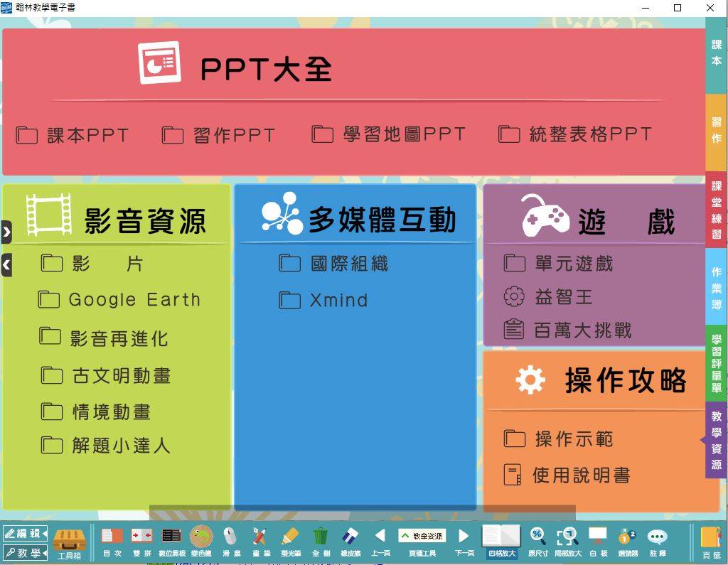Open the 教學資源 page tools dropdown
Image resolution: width=728 pixels, height=565 pixels.
422,536
